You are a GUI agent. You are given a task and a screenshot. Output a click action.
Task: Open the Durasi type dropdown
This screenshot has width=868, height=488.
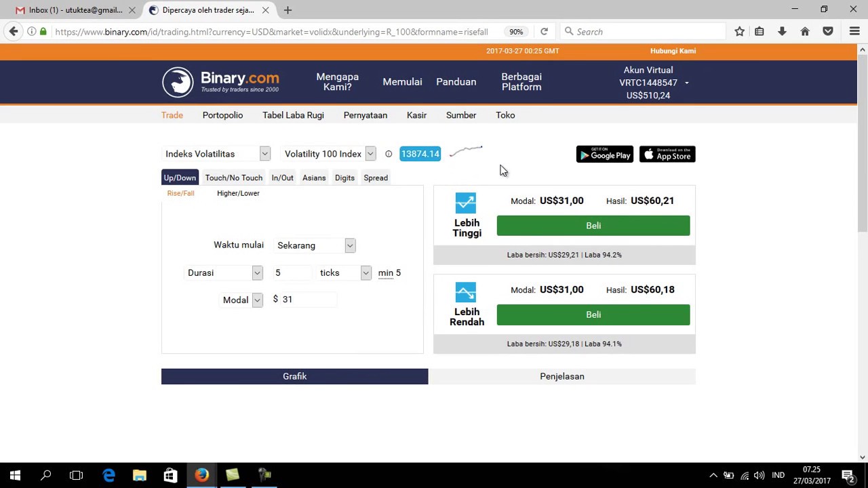pos(224,272)
